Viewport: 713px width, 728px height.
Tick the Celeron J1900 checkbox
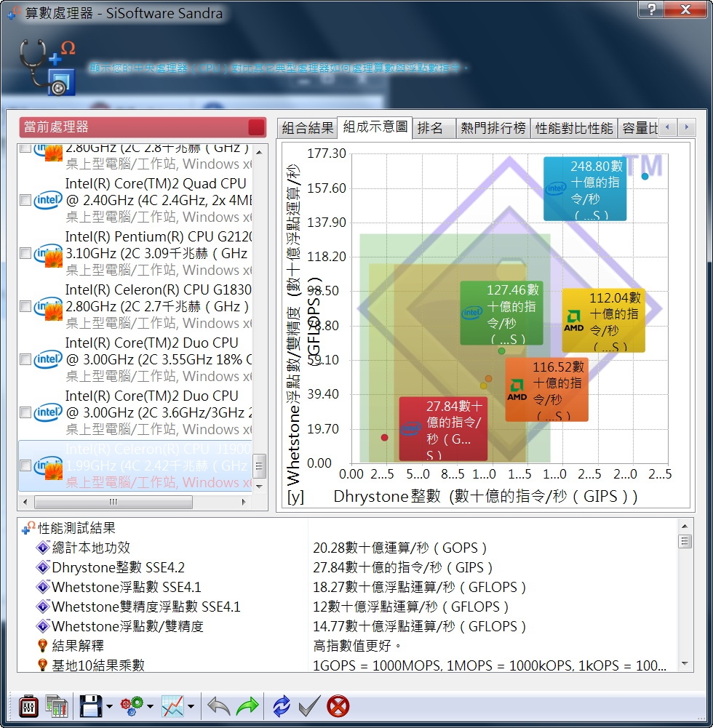tap(25, 465)
